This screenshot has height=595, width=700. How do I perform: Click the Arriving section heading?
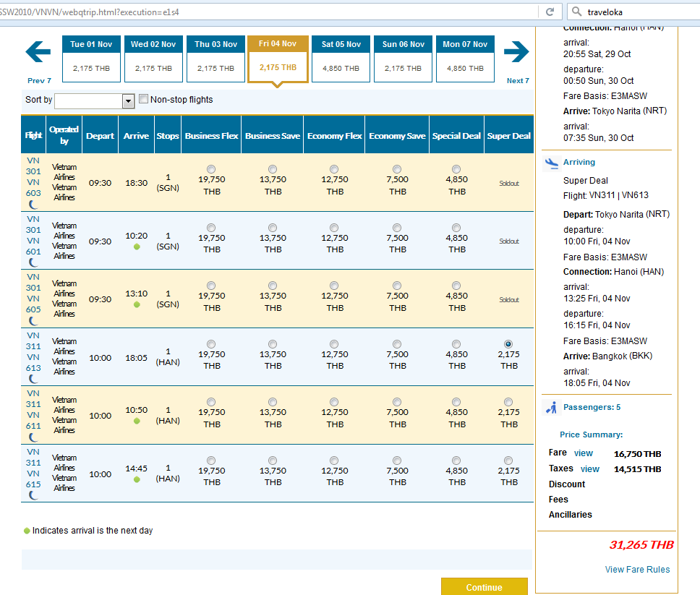[579, 162]
